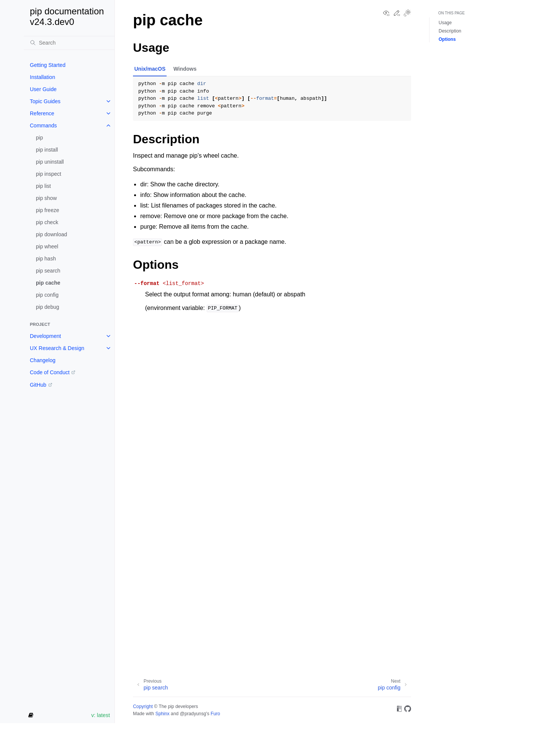The width and height of the screenshot is (544, 756).
Task: Open the pip search sidebar entry
Action: pos(48,271)
